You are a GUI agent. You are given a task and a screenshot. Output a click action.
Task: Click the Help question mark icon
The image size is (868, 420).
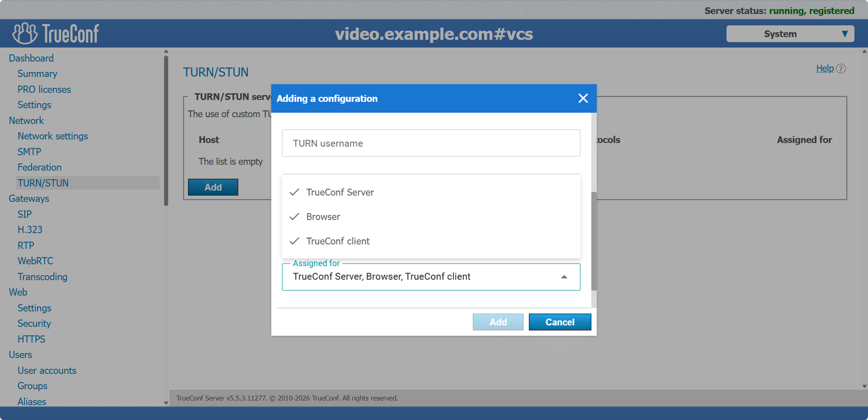840,69
